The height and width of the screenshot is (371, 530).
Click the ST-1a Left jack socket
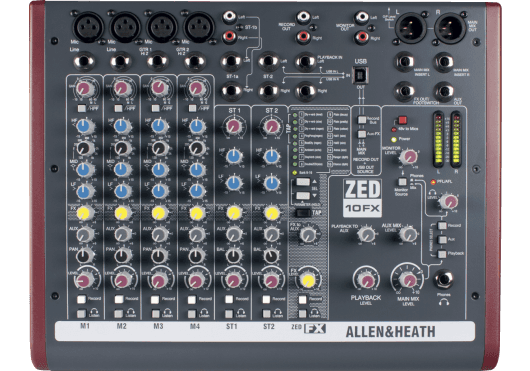(231, 62)
